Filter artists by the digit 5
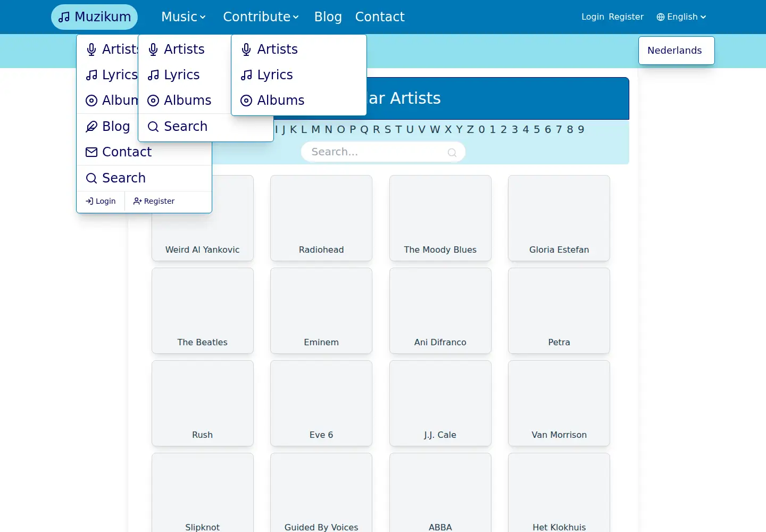Viewport: 766px width, 532px height. coord(537,129)
